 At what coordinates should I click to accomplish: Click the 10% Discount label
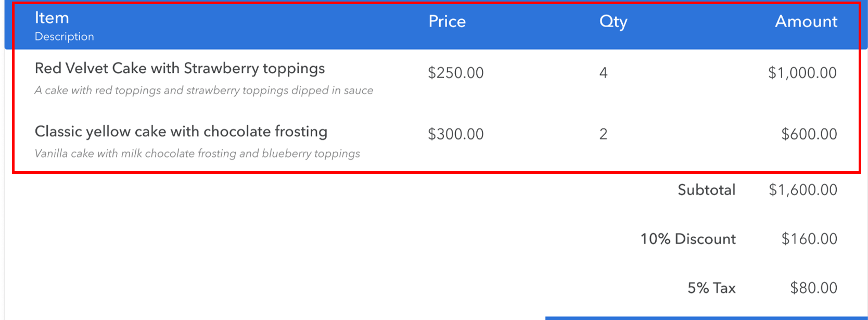[688, 239]
